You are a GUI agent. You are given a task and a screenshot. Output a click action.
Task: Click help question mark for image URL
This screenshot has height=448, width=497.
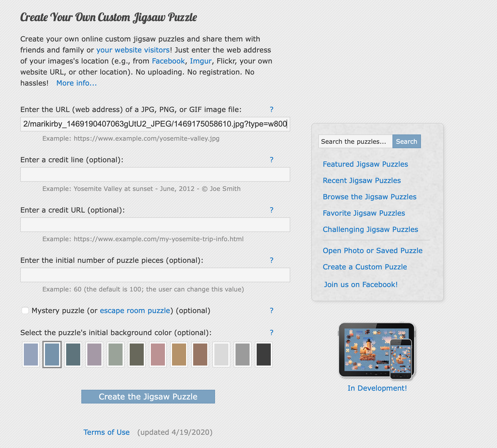[271, 110]
